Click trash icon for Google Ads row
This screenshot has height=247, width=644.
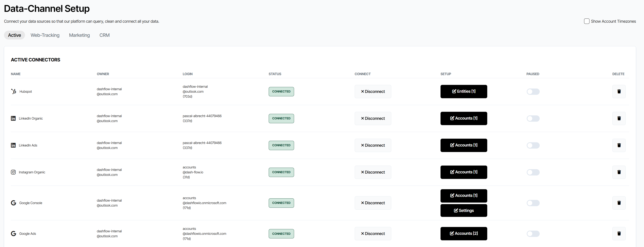point(619,233)
